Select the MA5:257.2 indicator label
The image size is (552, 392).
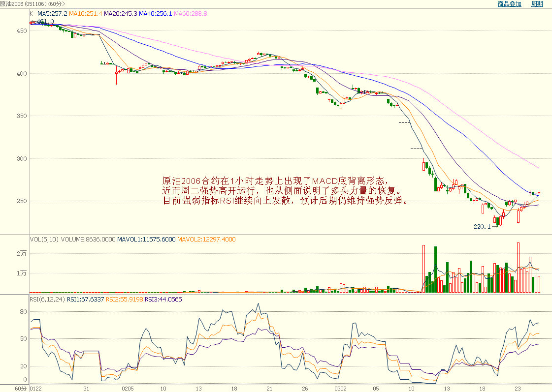point(52,14)
